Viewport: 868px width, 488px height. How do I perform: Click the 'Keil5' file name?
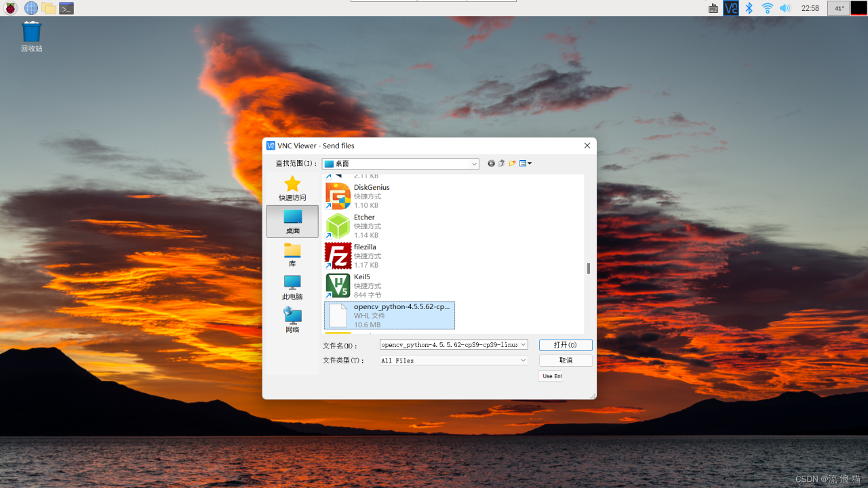pyautogui.click(x=362, y=277)
